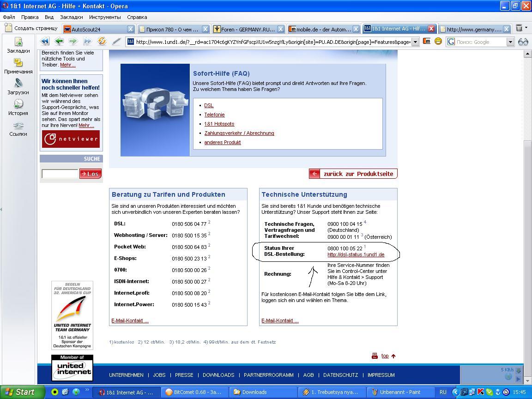
Task: Click the vertical scrollbar up arrow
Action: click(527, 54)
